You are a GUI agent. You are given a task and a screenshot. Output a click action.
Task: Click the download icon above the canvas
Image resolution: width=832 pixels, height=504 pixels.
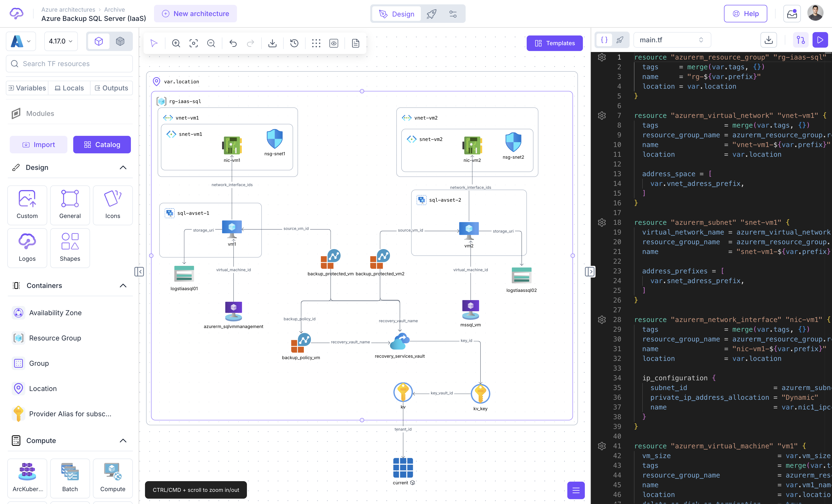pos(272,43)
